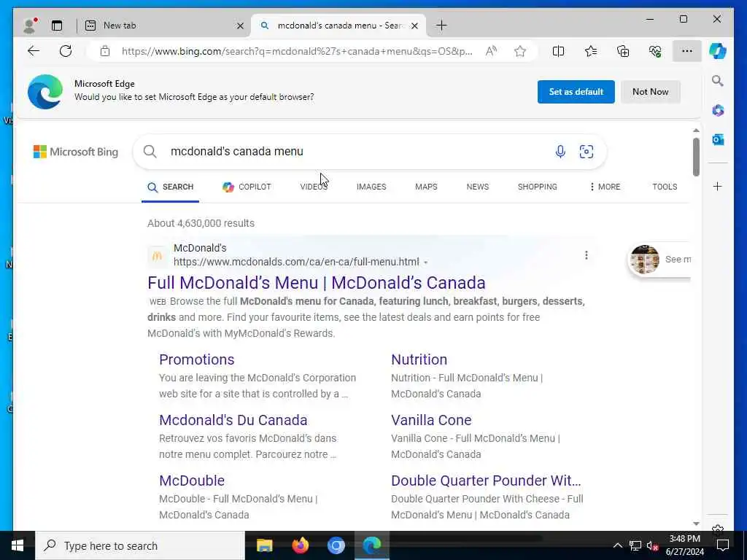Open the split screen icon
The width and height of the screenshot is (747, 560).
point(558,51)
